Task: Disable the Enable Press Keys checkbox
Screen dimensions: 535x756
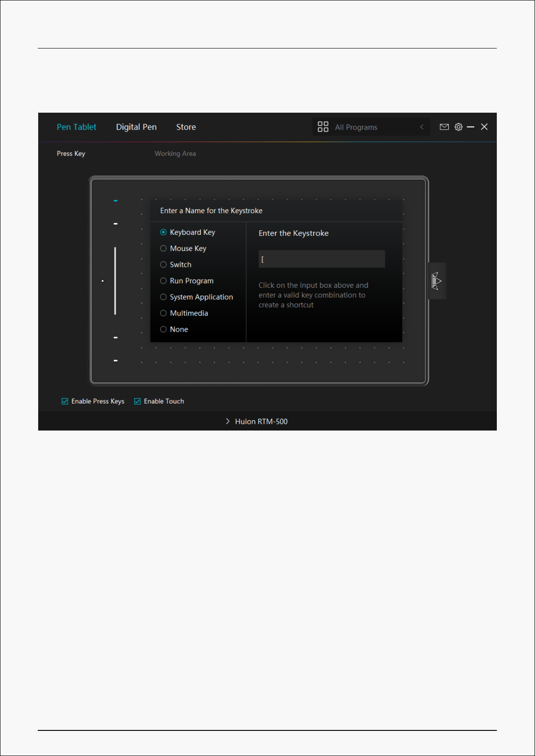Action: pyautogui.click(x=65, y=401)
